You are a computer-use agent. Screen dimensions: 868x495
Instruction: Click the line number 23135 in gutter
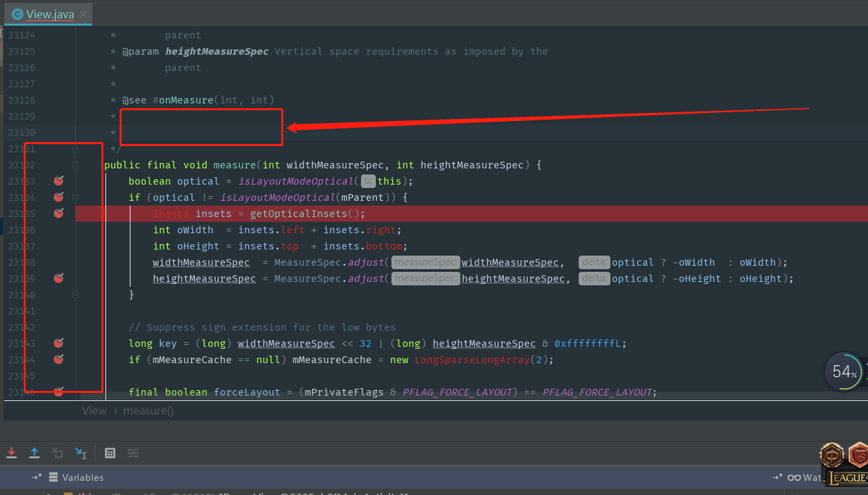[22, 214]
